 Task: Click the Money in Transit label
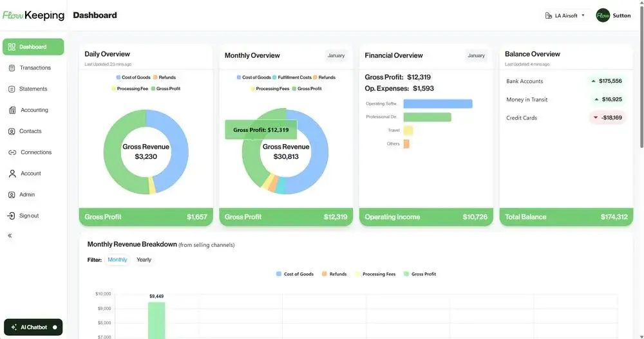pos(527,100)
